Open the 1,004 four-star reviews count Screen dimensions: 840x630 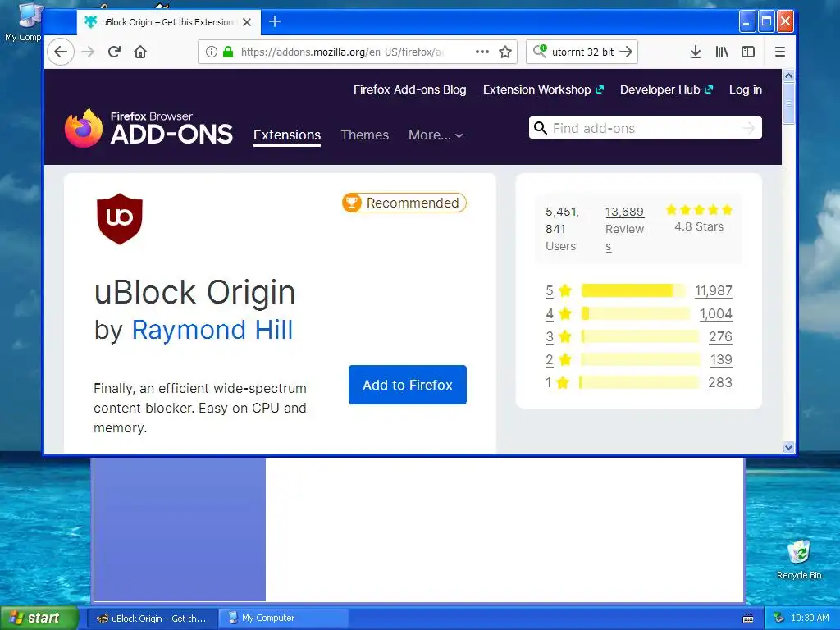[x=715, y=314]
